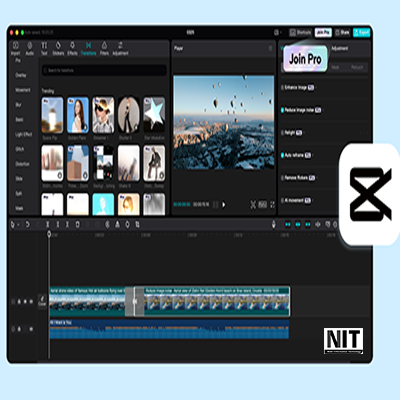Pick the sitting man transition thumbnail

point(154,163)
